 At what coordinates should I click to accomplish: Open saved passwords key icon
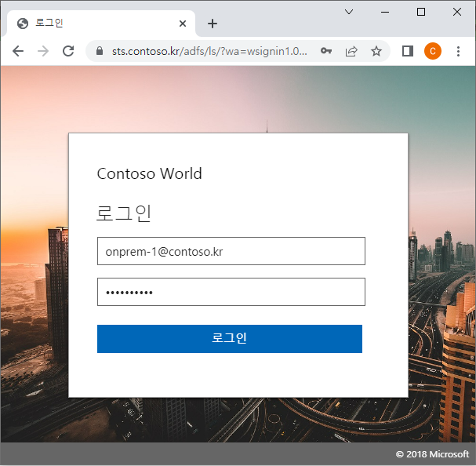point(326,51)
